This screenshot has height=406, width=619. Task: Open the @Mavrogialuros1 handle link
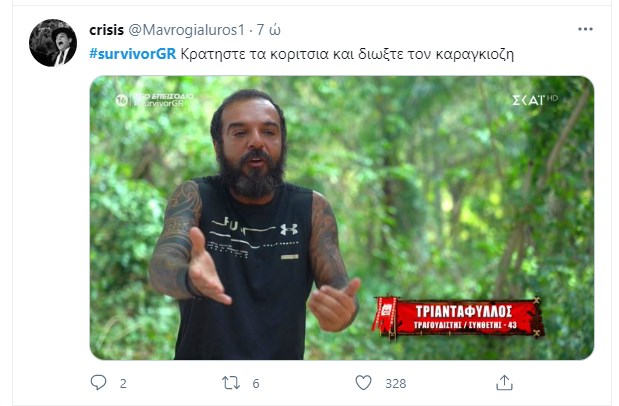point(187,30)
